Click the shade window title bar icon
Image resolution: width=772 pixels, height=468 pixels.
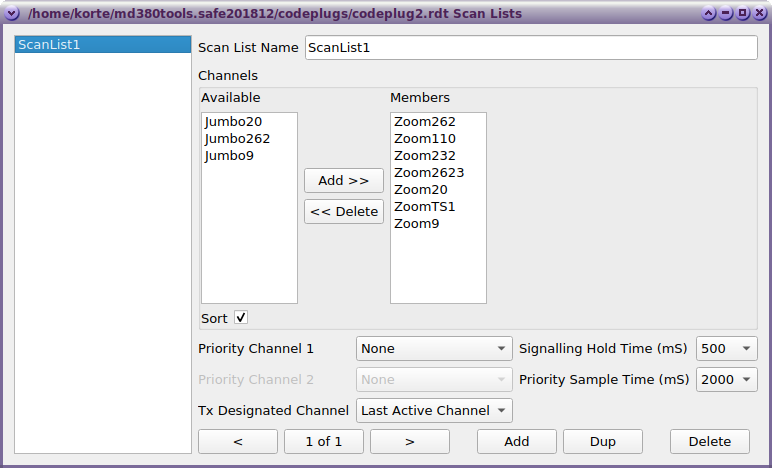tap(709, 14)
